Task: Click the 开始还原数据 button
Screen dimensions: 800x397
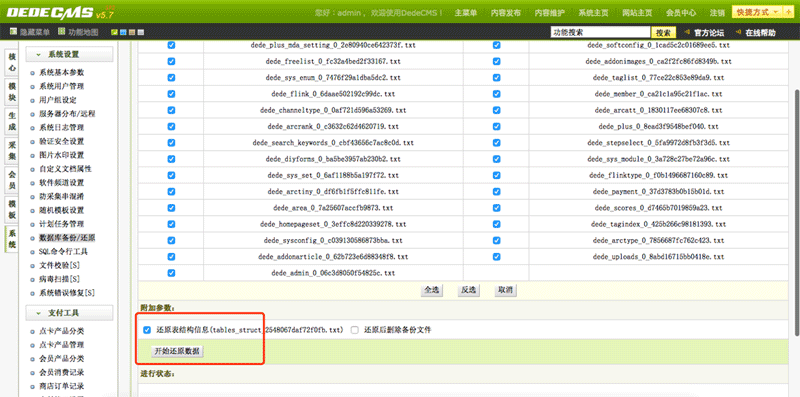Action: 177,351
